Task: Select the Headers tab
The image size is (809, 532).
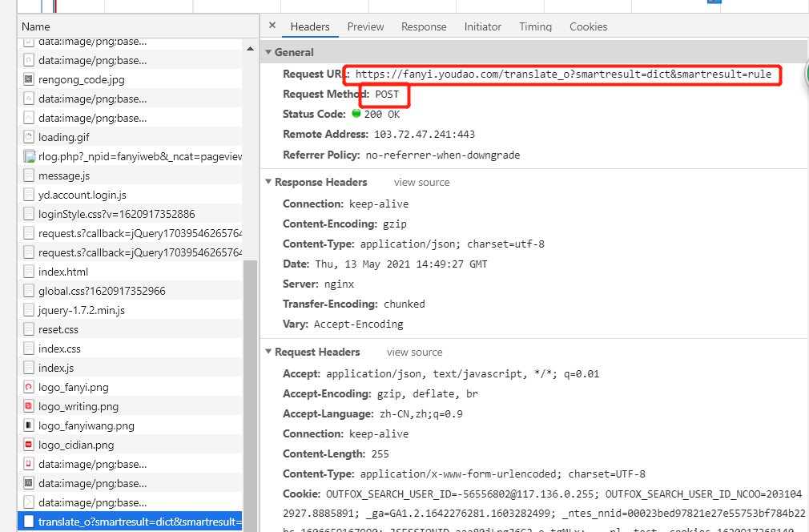Action: pos(309,26)
